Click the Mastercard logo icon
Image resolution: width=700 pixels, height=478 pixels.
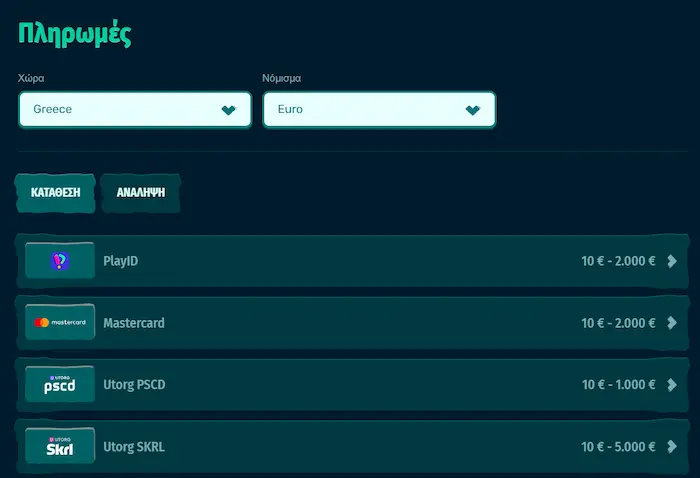point(60,323)
